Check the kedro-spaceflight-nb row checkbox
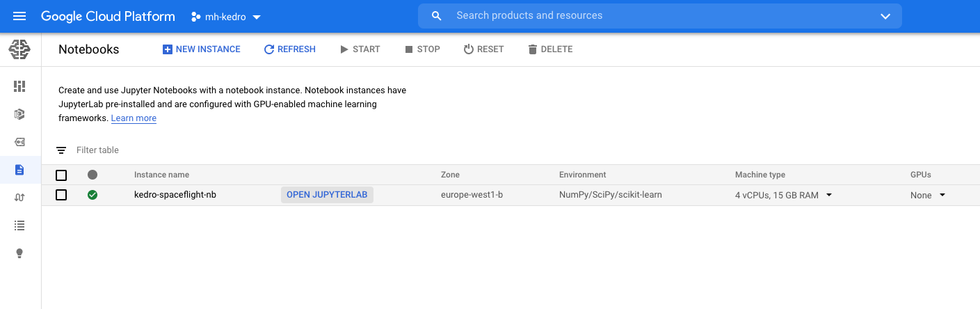980x309 pixels. point(61,195)
